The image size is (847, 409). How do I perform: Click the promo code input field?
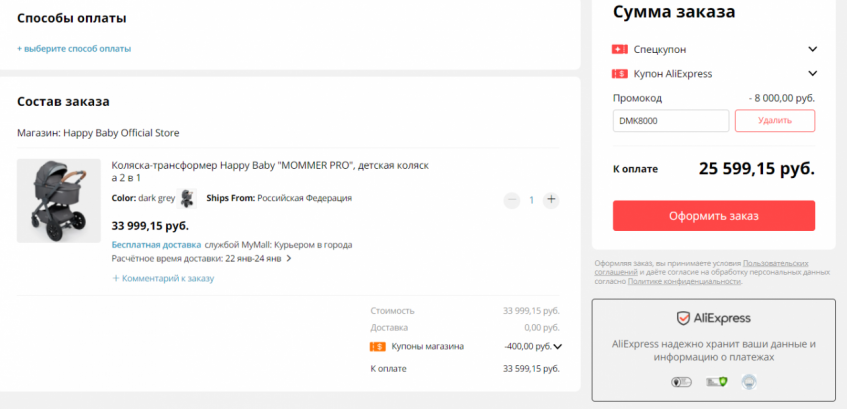(670, 120)
